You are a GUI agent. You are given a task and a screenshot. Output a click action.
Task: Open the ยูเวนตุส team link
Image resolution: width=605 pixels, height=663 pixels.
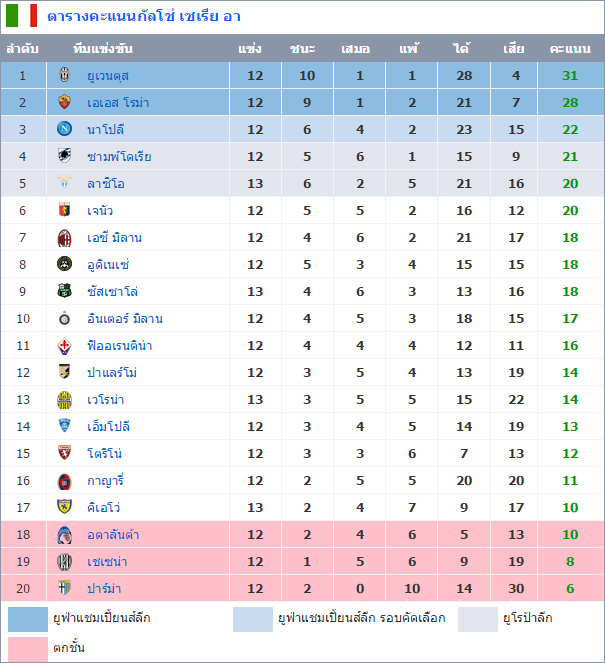(108, 75)
